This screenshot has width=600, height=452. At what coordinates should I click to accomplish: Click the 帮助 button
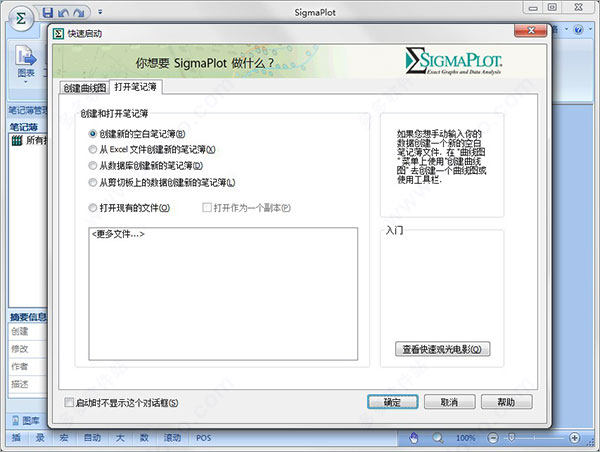click(x=506, y=402)
